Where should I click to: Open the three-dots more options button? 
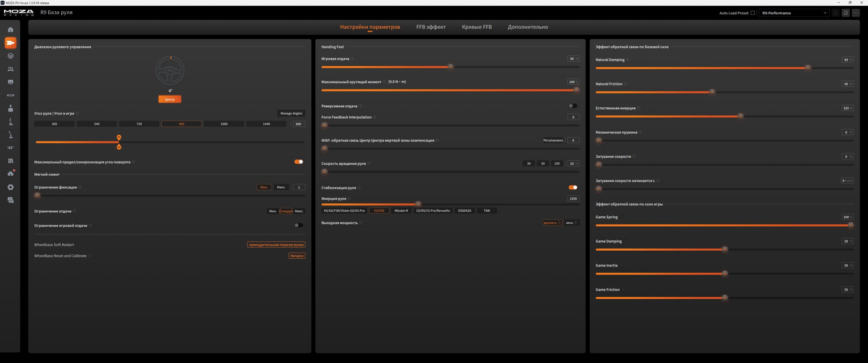[x=856, y=13]
